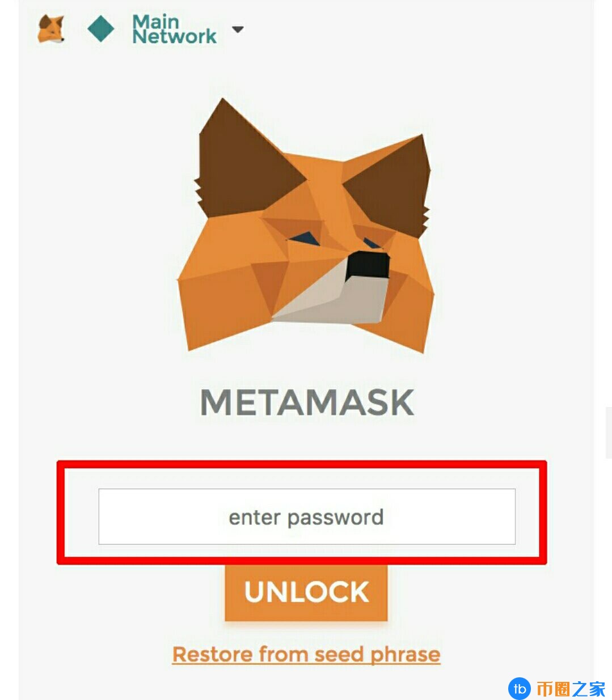Click the orange UNLOCK button
Image resolution: width=612 pixels, height=700 pixels.
click(306, 592)
